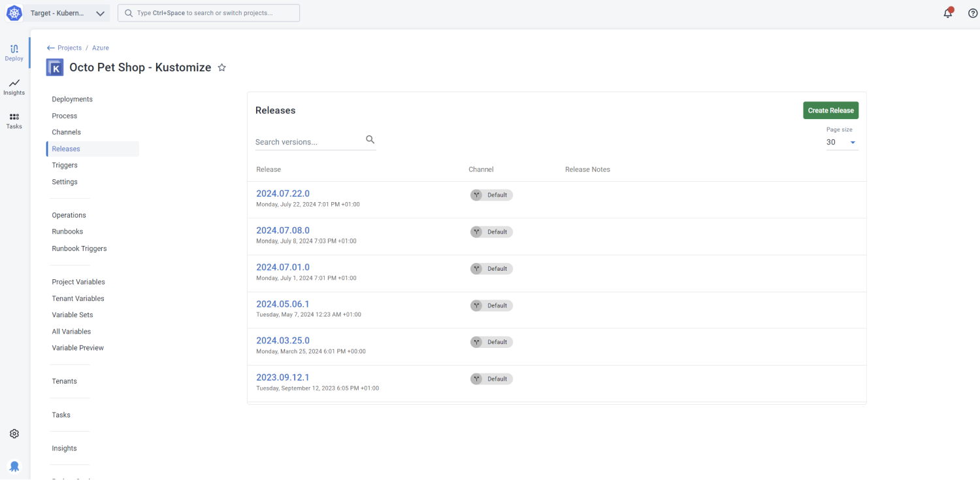The image size is (980, 480).
Task: Click the Kubernetes space logo top-left
Action: coord(14,13)
